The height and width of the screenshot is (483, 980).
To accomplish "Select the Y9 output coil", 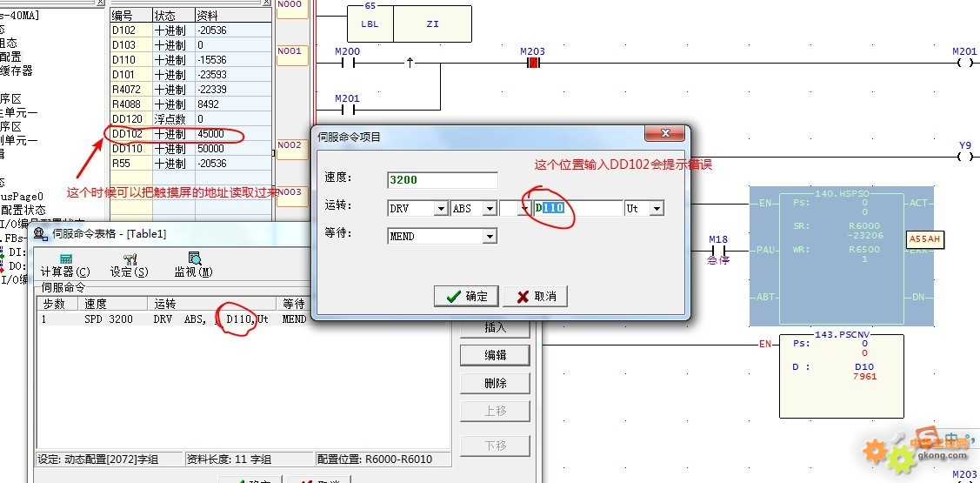I will click(x=964, y=157).
